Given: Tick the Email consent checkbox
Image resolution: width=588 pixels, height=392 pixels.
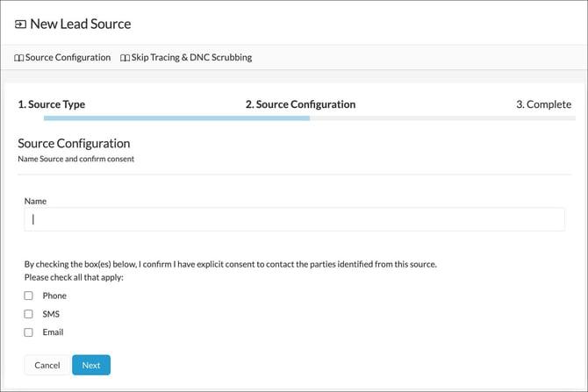Looking at the screenshot, I should pos(28,332).
